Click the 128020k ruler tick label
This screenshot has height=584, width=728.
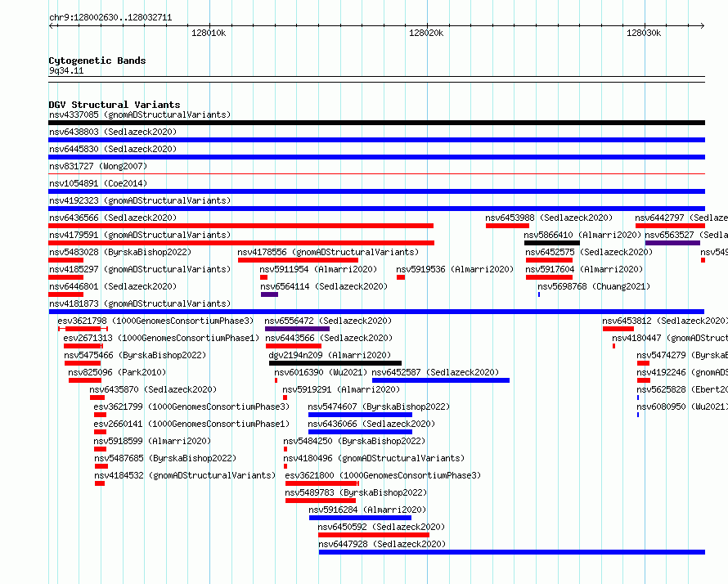click(x=425, y=33)
